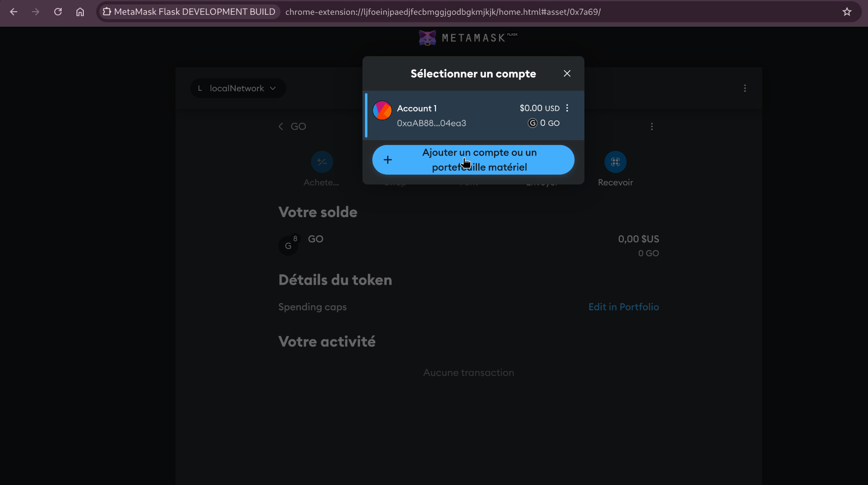Close the Sélectionner un compte dialog
The height and width of the screenshot is (485, 868).
[x=567, y=74]
